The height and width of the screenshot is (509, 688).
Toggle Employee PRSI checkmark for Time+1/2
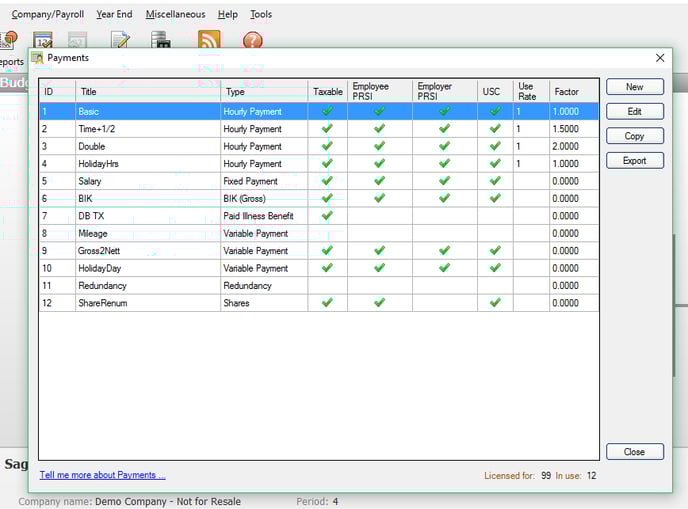[x=380, y=129]
